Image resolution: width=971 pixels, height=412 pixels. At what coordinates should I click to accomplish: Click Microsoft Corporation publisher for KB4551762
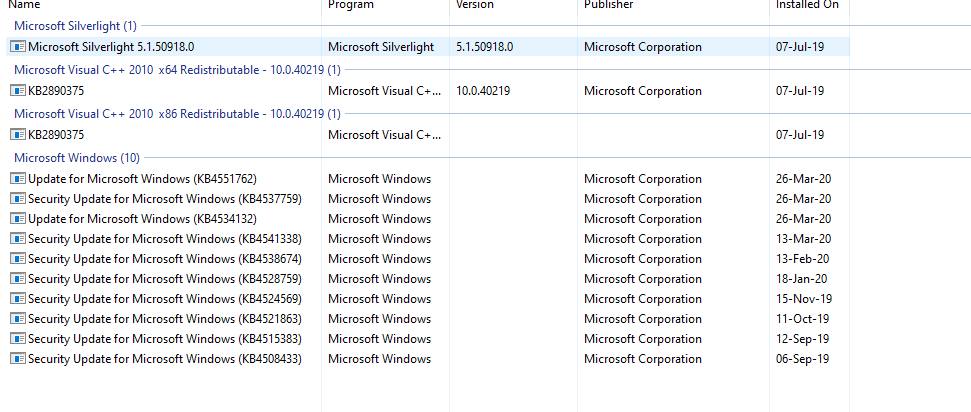pyautogui.click(x=643, y=179)
